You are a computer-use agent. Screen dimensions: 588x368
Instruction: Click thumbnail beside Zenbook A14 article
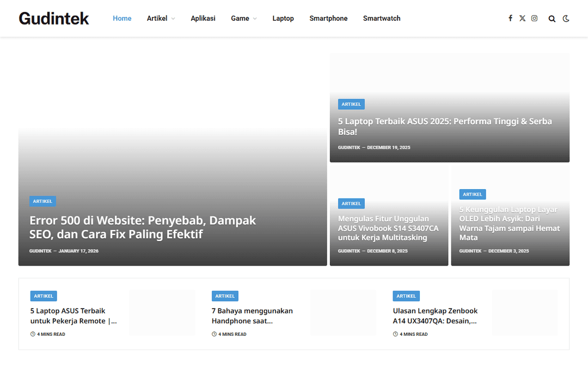pyautogui.click(x=525, y=313)
